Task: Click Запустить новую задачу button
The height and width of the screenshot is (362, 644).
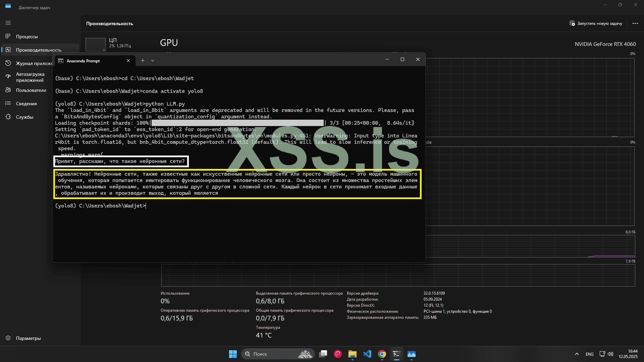Action: click(596, 23)
